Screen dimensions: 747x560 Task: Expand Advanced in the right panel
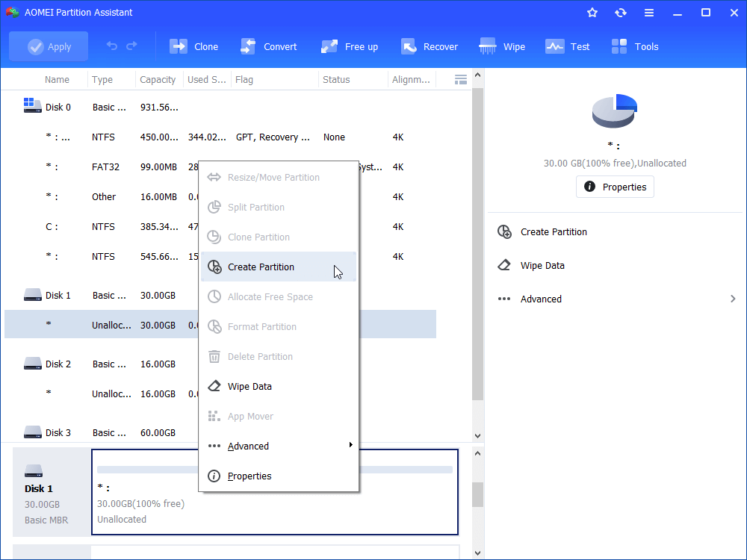point(616,299)
